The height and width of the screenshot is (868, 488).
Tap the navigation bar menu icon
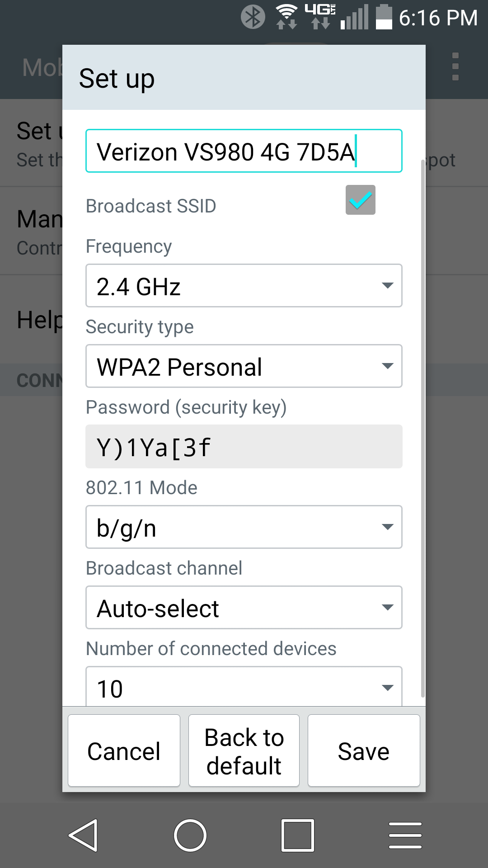click(x=405, y=835)
